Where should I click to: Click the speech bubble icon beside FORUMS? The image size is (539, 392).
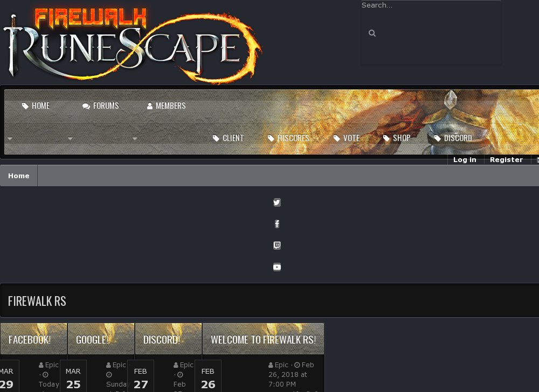[x=86, y=106]
